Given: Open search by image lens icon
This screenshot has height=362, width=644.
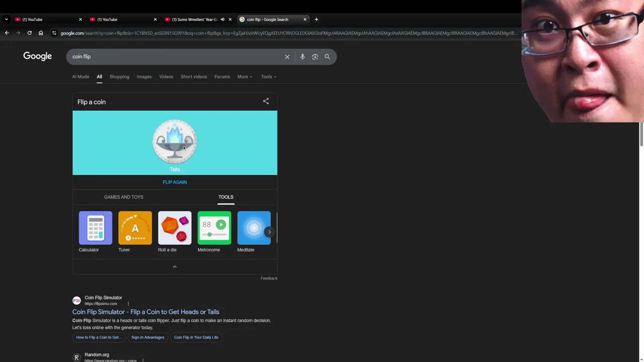Looking at the screenshot, I should tap(315, 57).
